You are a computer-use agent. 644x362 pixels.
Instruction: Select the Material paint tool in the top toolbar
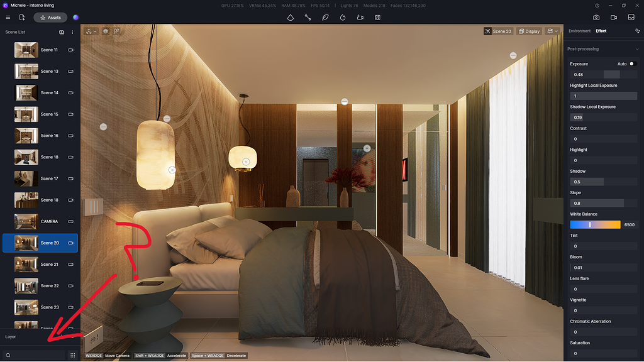[291, 18]
